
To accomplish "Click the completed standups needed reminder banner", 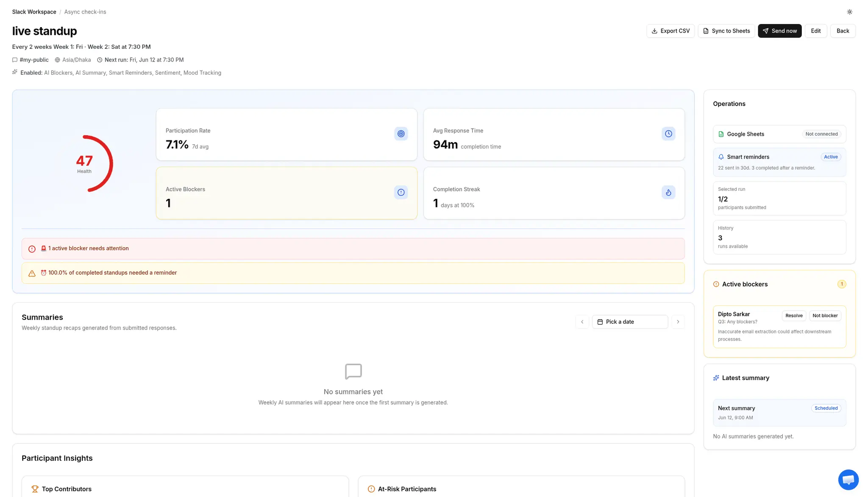I will (353, 273).
